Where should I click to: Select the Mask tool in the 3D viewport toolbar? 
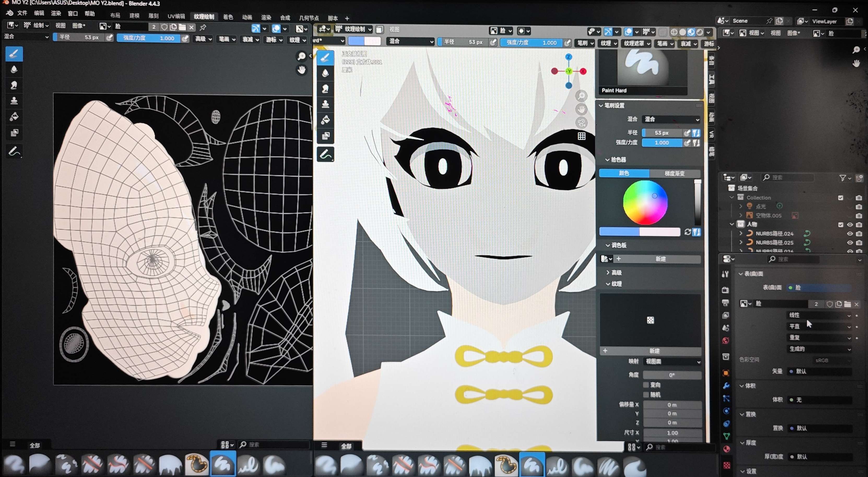[x=325, y=136]
